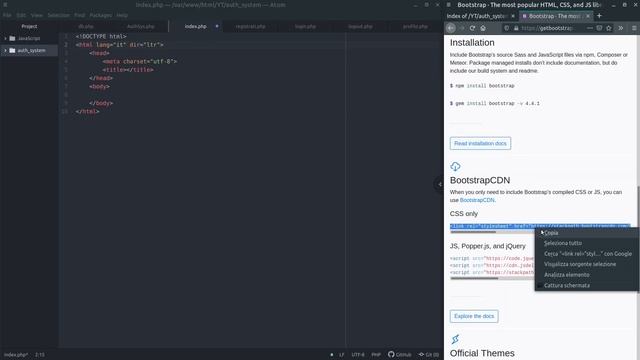Reload the Bootstrap page in the browser
The image size is (640, 360).
coord(472,28)
